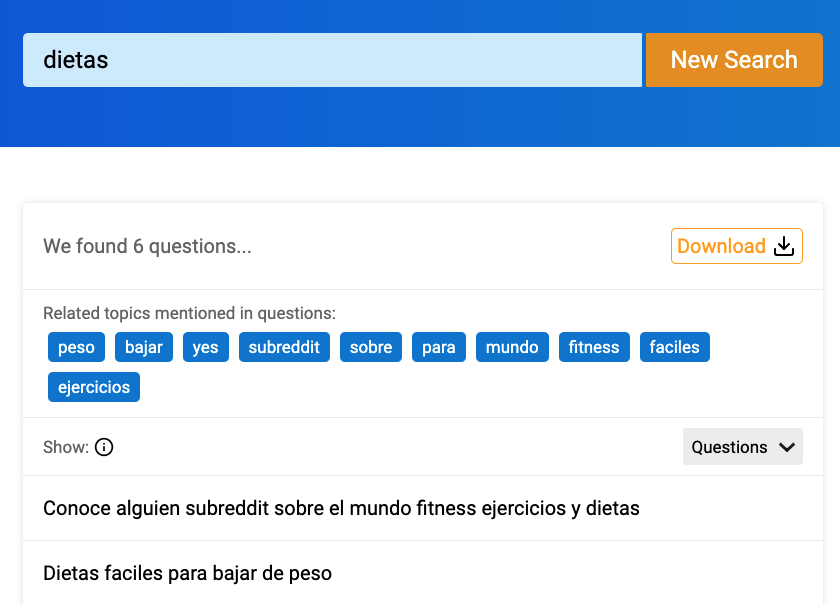Viewport: 840px width, 605px height.
Task: Click the We found 6 questions heading
Action: [x=147, y=247]
